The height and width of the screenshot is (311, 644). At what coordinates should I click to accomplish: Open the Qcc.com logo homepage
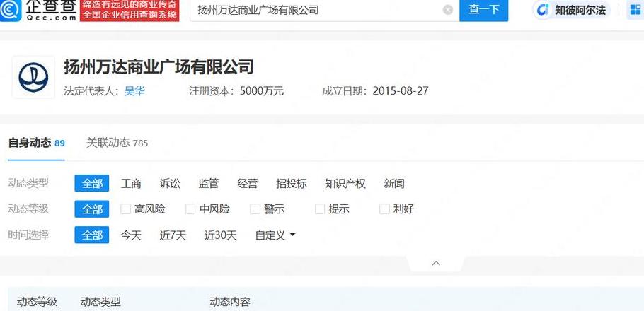(x=39, y=11)
